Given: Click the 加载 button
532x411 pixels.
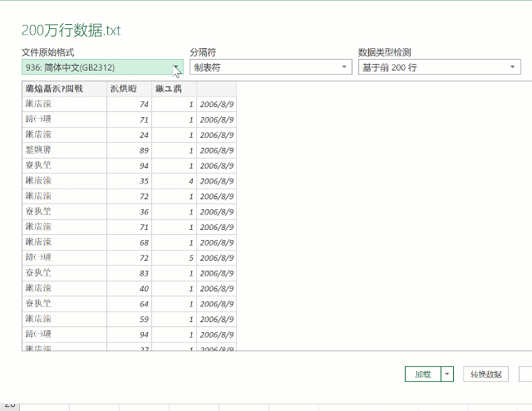Looking at the screenshot, I should [422, 374].
